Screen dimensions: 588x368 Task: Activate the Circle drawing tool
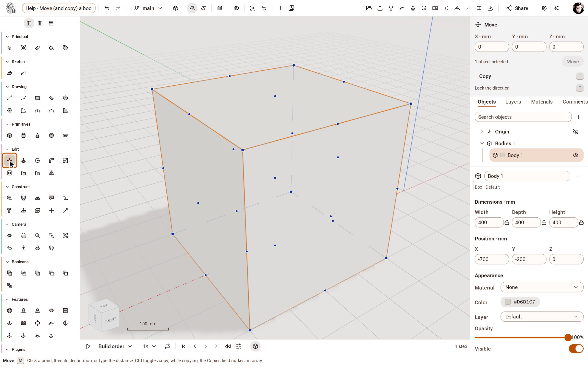click(65, 98)
